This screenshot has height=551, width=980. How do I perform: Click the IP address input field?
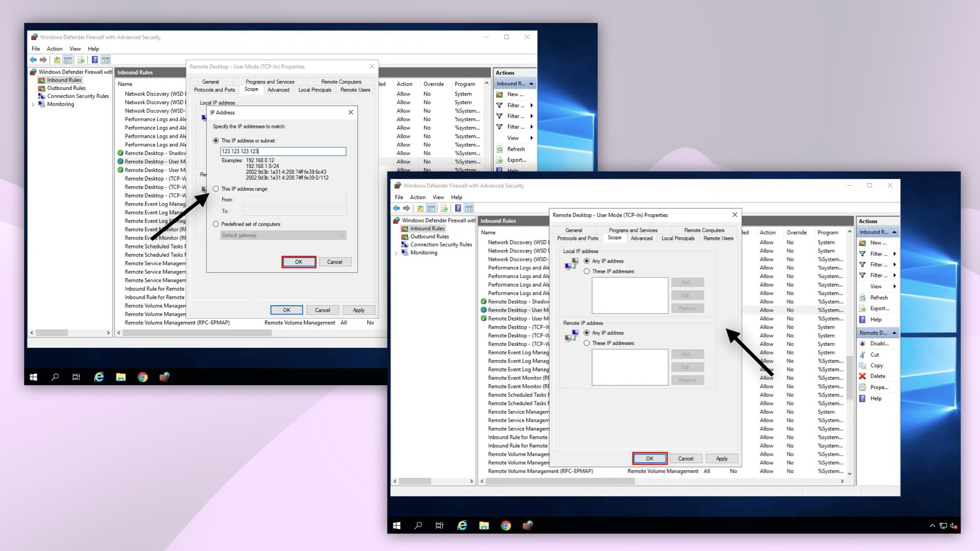coord(283,151)
